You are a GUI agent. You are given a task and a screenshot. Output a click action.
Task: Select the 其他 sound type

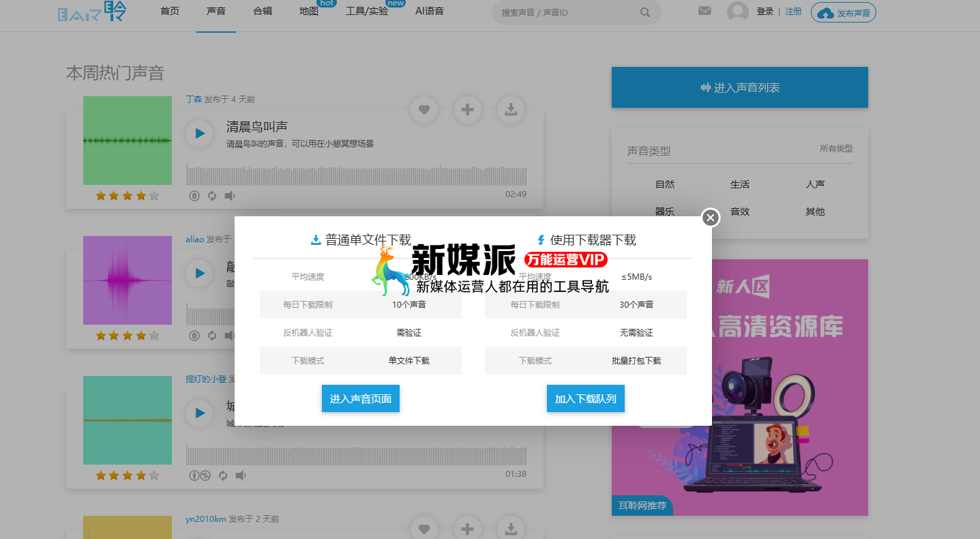(x=815, y=212)
